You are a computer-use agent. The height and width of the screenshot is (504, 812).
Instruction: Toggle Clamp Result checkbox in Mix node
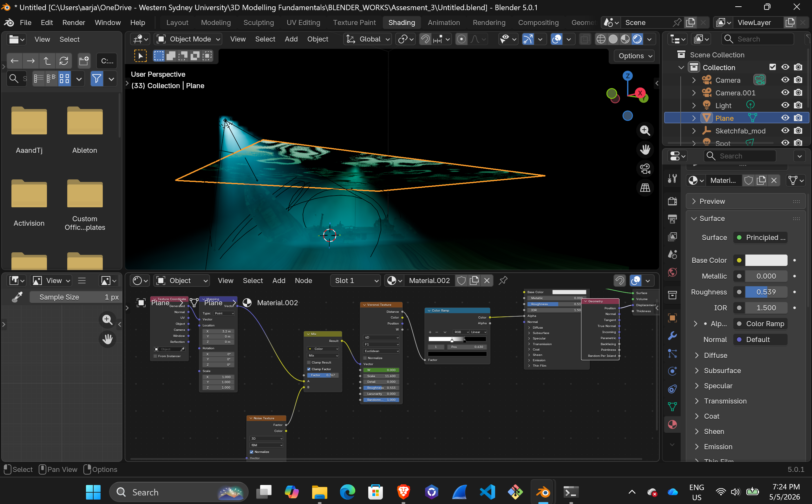(309, 362)
